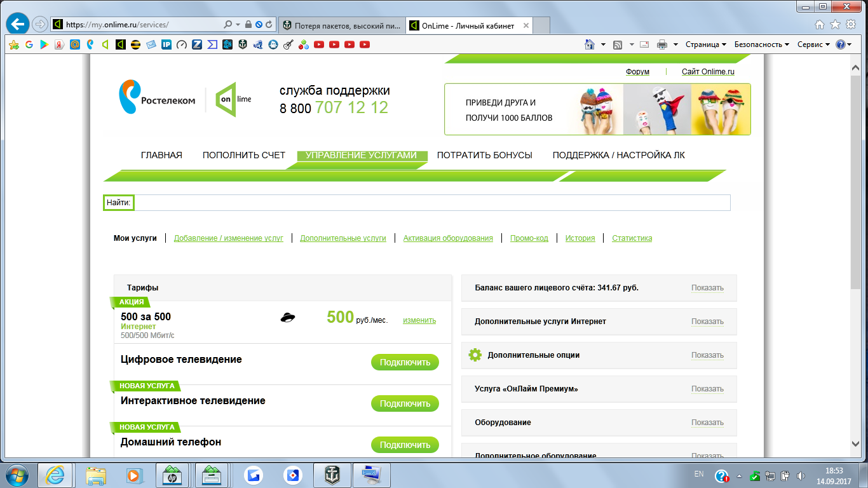Click the page vertical scrollbar down arrow

tap(856, 444)
